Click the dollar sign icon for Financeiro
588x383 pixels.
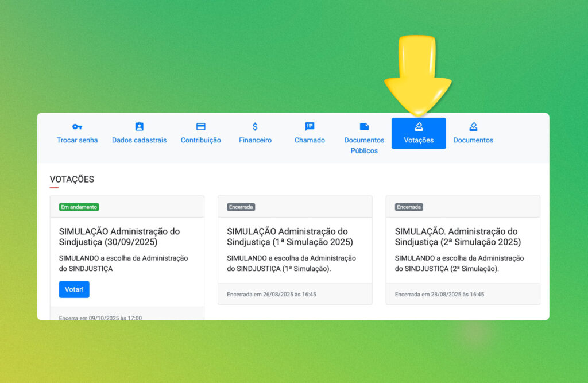coord(255,126)
